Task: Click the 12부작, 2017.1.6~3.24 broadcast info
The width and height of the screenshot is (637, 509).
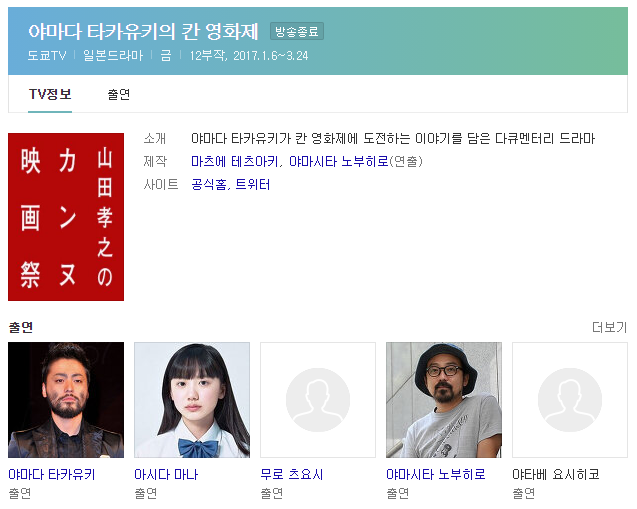Action: (249, 55)
